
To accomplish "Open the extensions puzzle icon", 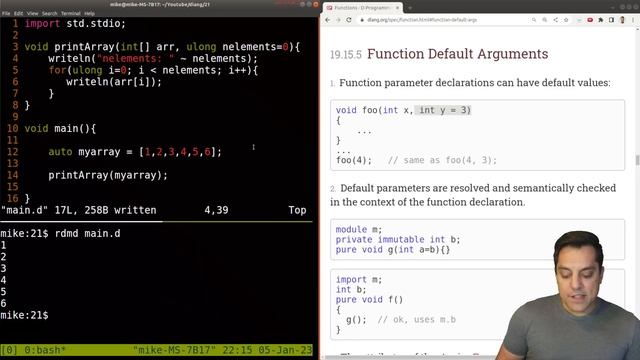I will coord(600,20).
